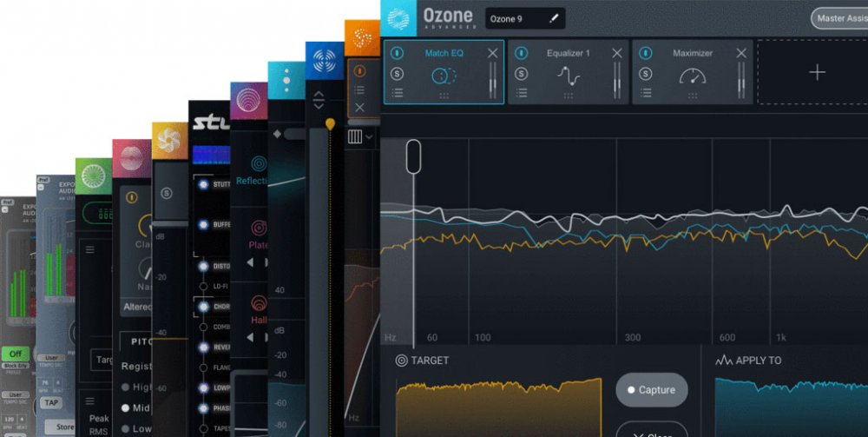The height and width of the screenshot is (437, 868).
Task: Select the Equalizer 1 curve icon
Action: coord(569,76)
